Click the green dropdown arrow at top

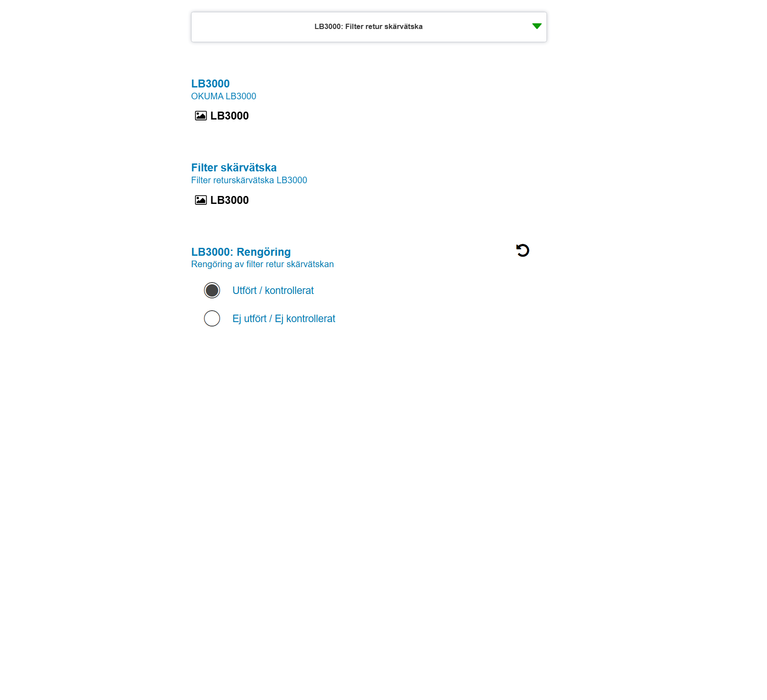pos(536,26)
